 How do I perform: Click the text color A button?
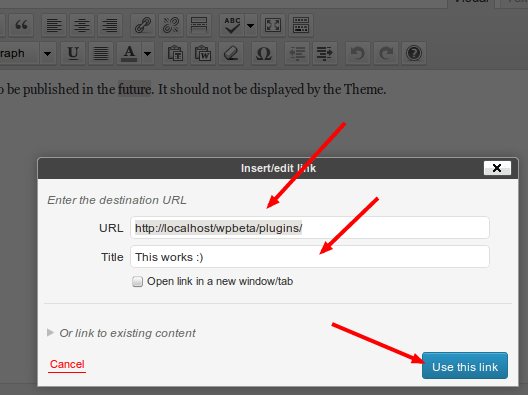129,53
